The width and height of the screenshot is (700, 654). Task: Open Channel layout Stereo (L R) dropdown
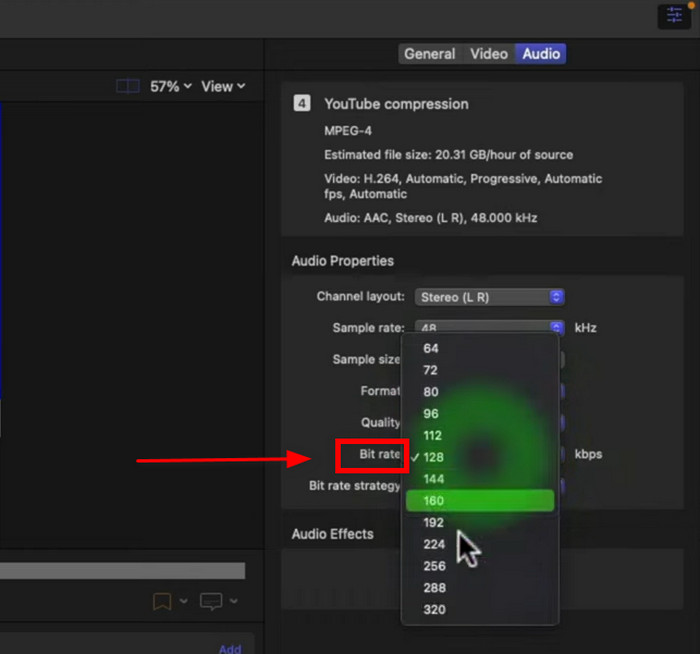490,297
